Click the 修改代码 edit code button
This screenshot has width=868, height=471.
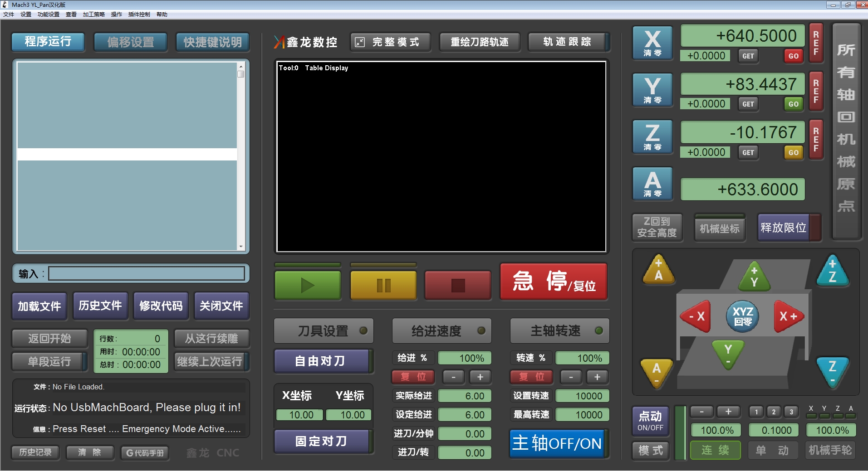tap(161, 306)
